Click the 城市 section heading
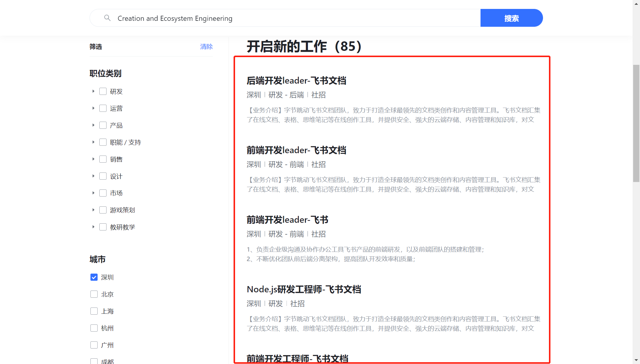The width and height of the screenshot is (640, 364). 98,259
